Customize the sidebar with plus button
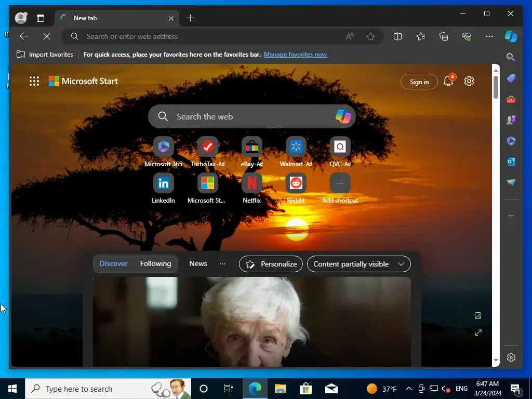Screen dimensions: 532x399 click(511, 216)
